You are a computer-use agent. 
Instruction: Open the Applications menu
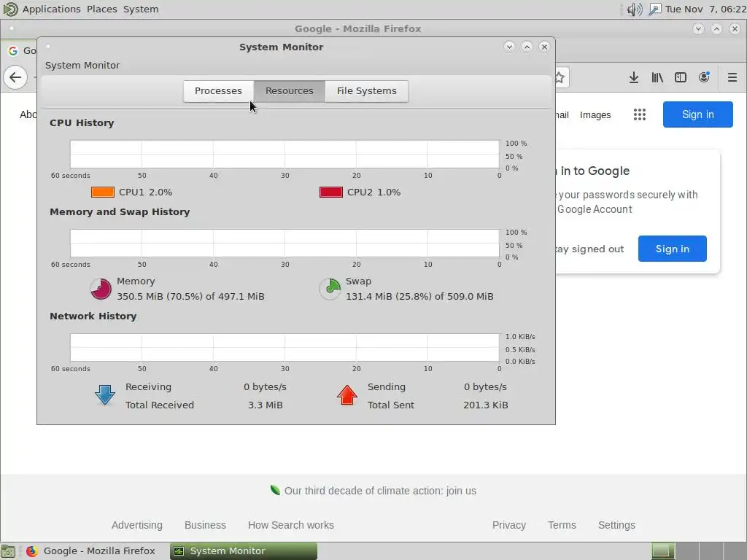[52, 9]
